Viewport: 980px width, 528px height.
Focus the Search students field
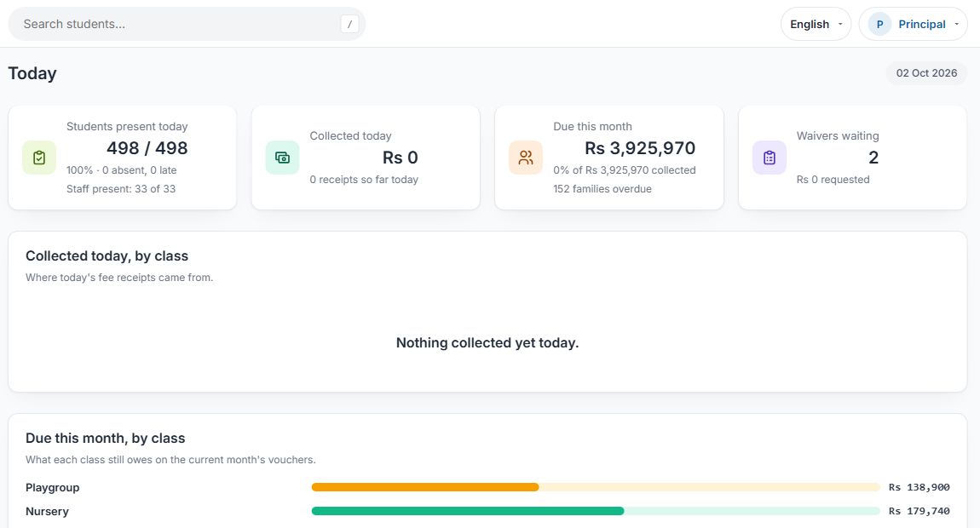point(187,25)
